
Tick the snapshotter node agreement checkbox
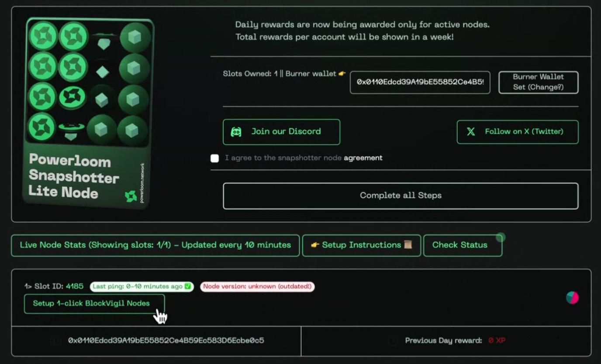tap(214, 158)
